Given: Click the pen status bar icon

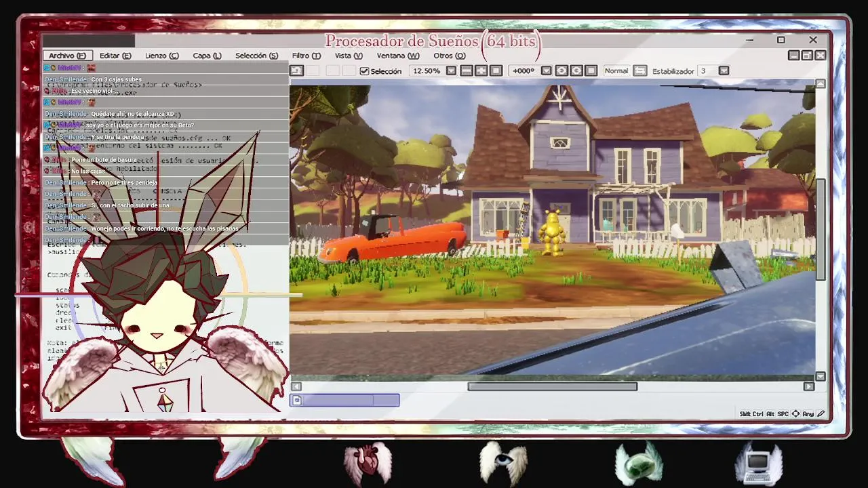Looking at the screenshot, I should click(821, 413).
